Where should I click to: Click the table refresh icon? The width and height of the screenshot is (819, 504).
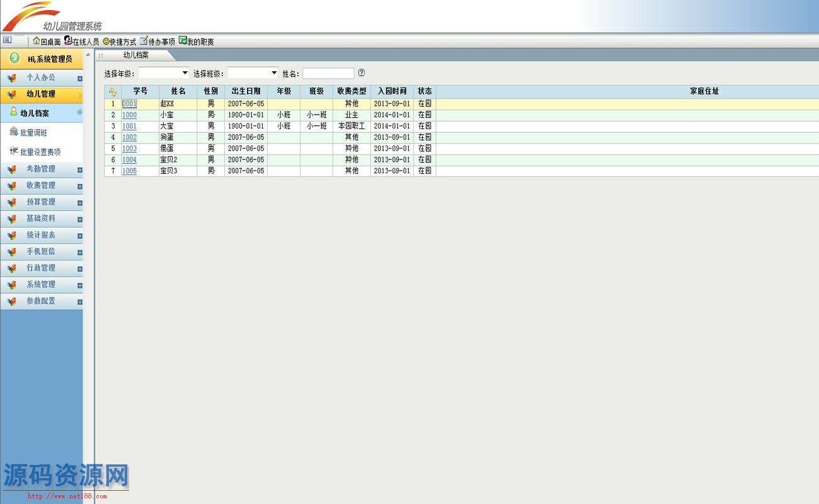(x=113, y=92)
